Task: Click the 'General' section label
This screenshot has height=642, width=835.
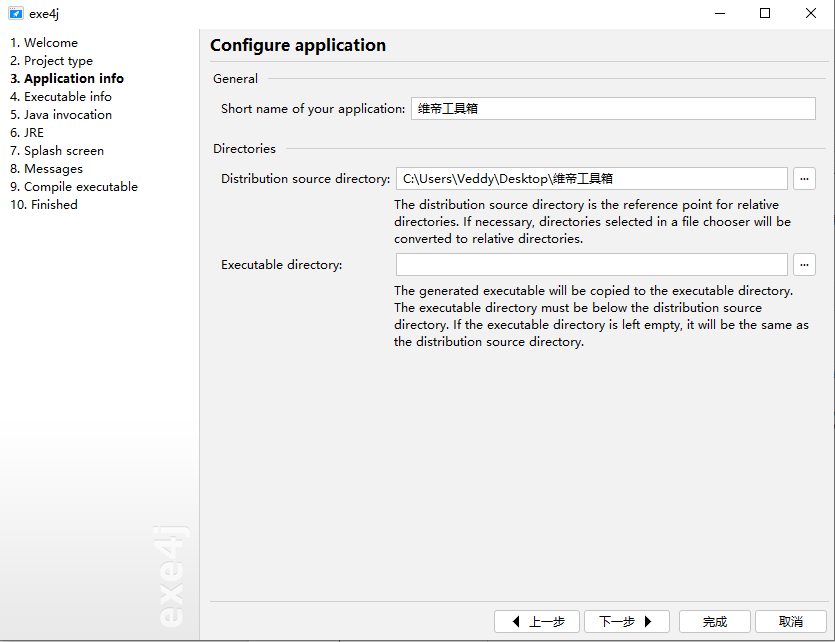Action: point(235,79)
